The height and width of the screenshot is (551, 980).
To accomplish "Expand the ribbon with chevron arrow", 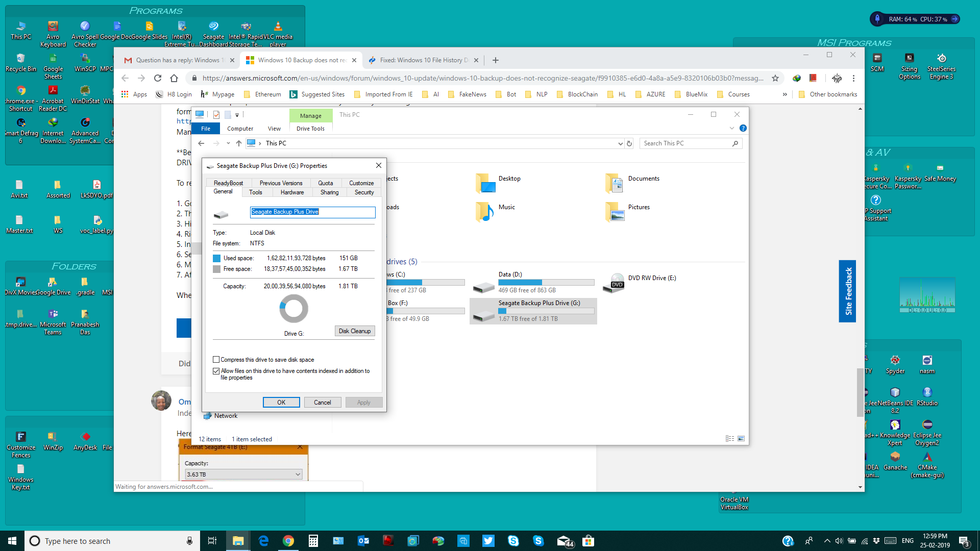I will tap(732, 128).
